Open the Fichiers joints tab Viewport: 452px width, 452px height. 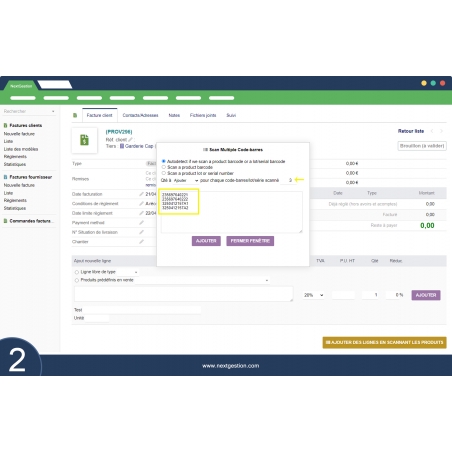pos(203,115)
